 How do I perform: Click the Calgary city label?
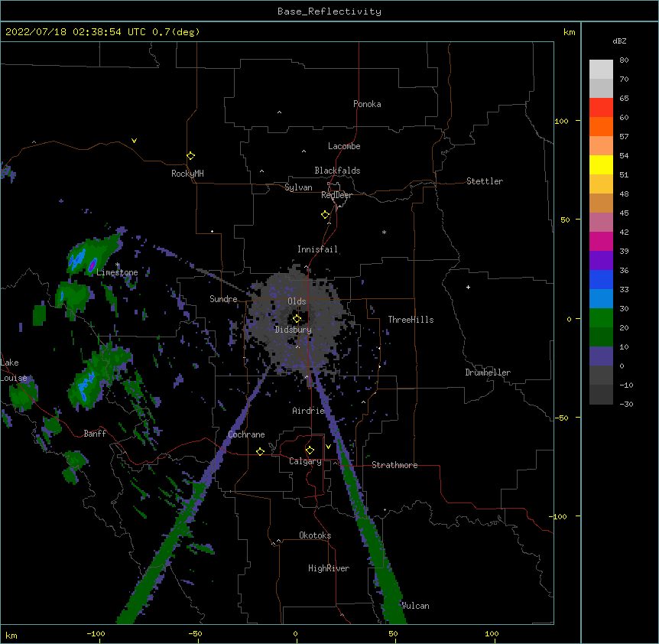click(x=305, y=461)
